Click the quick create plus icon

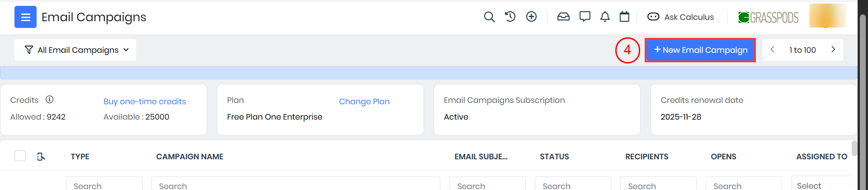531,17
